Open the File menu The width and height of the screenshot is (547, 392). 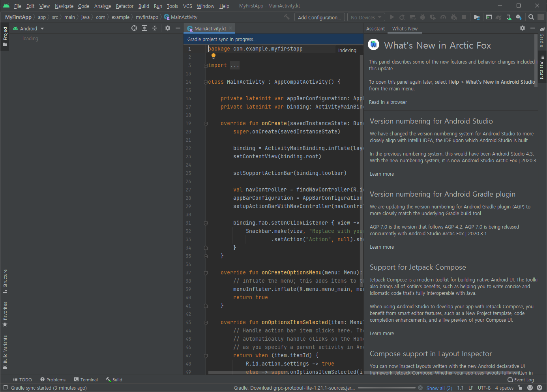tap(18, 6)
